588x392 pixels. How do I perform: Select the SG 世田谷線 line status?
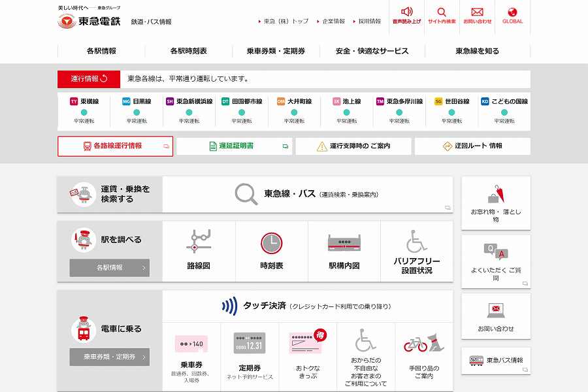[x=451, y=111]
